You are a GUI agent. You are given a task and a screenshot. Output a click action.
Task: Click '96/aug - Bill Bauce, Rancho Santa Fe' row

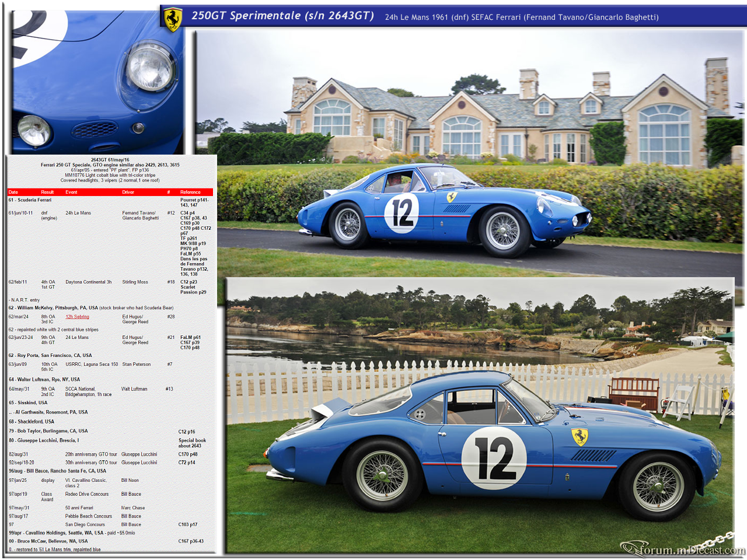[x=57, y=471]
